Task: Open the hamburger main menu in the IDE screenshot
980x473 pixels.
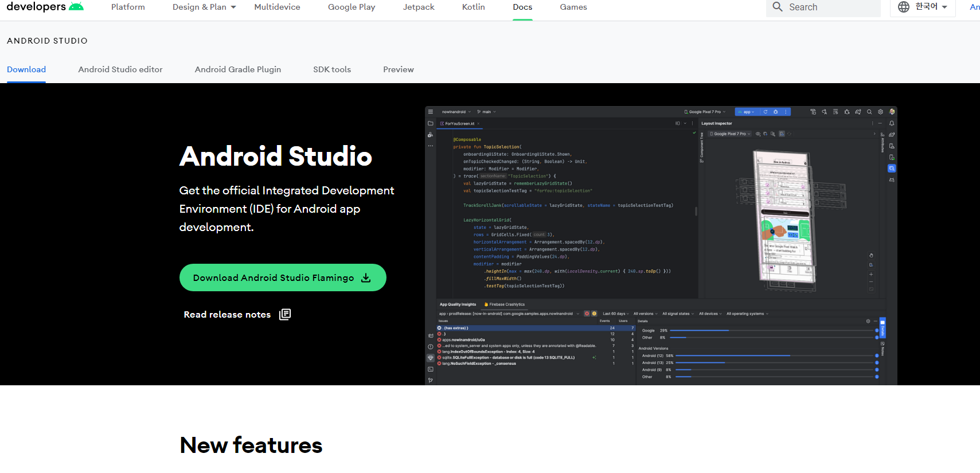Action: point(431,112)
